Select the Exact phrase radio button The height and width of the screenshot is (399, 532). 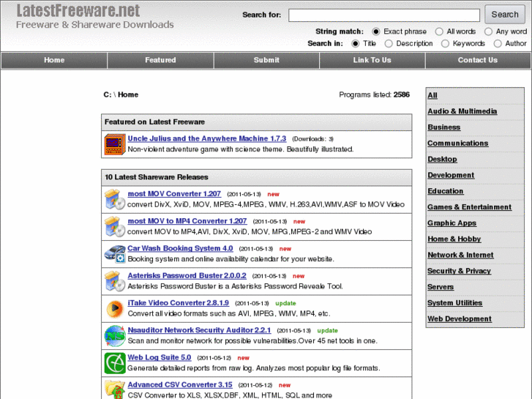coord(375,31)
